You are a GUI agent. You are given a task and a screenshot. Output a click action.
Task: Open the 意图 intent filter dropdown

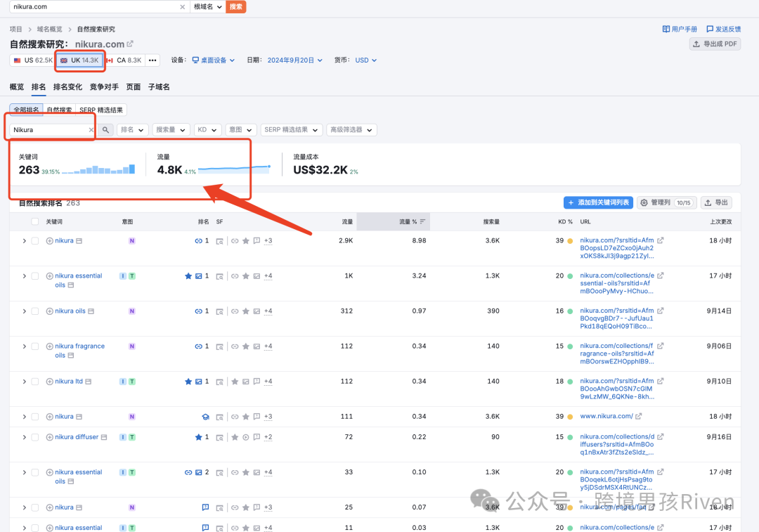(240, 130)
